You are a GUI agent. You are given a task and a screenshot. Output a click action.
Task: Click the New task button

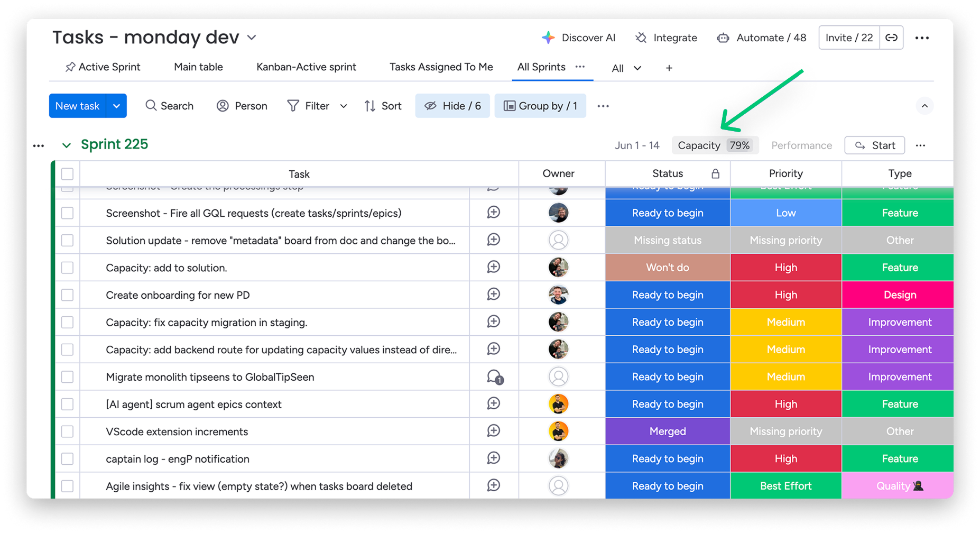(x=78, y=106)
